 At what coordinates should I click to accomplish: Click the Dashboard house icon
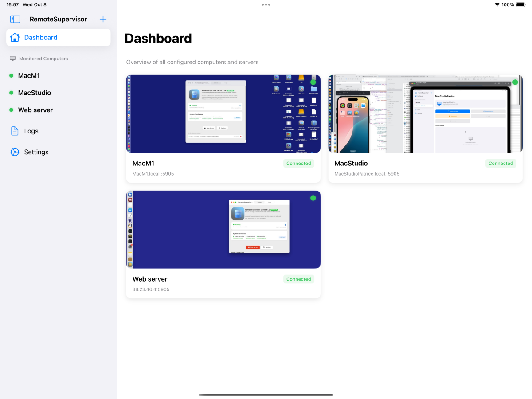point(15,38)
